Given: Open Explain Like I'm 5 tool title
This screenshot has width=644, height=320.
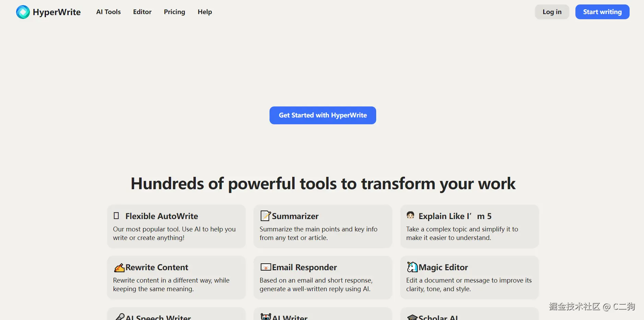Looking at the screenshot, I should pyautogui.click(x=455, y=216).
